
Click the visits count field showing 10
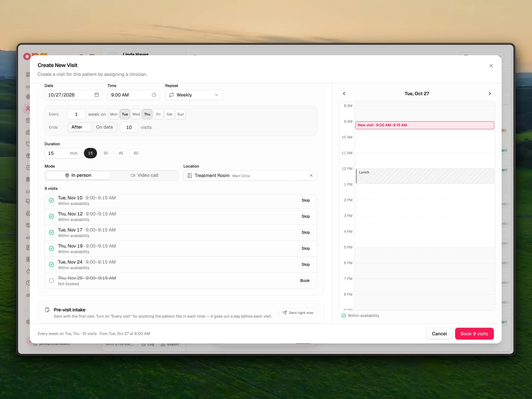(129, 127)
